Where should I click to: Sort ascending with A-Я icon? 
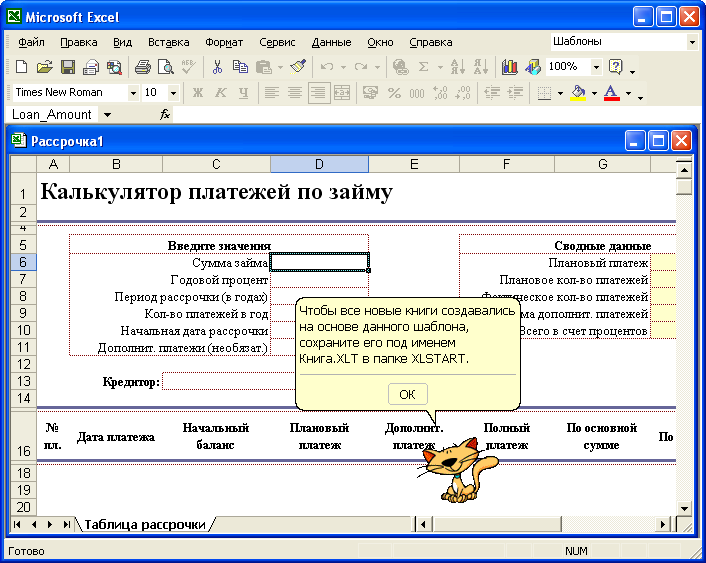coord(458,67)
